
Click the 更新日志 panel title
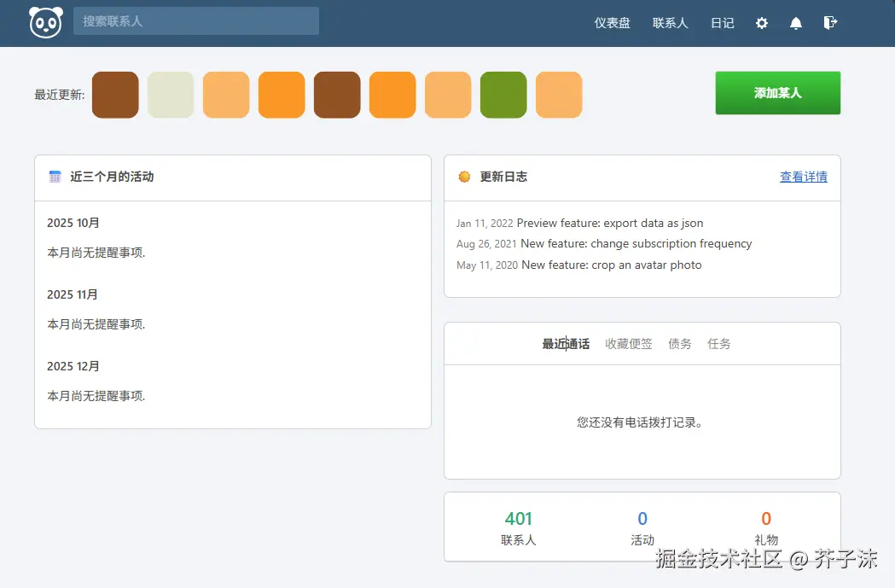coord(503,177)
